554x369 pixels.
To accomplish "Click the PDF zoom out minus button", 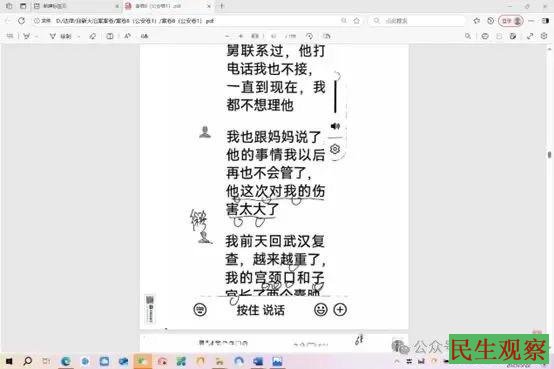I will (227, 36).
